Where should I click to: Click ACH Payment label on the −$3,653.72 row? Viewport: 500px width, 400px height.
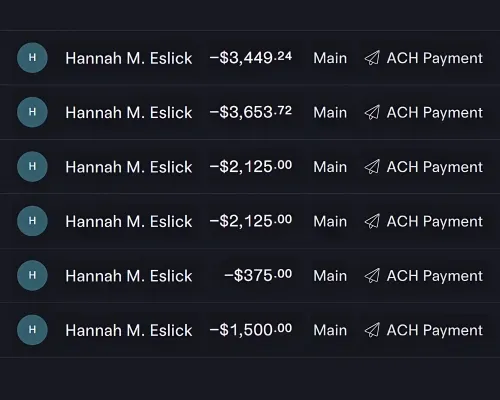coord(435,113)
